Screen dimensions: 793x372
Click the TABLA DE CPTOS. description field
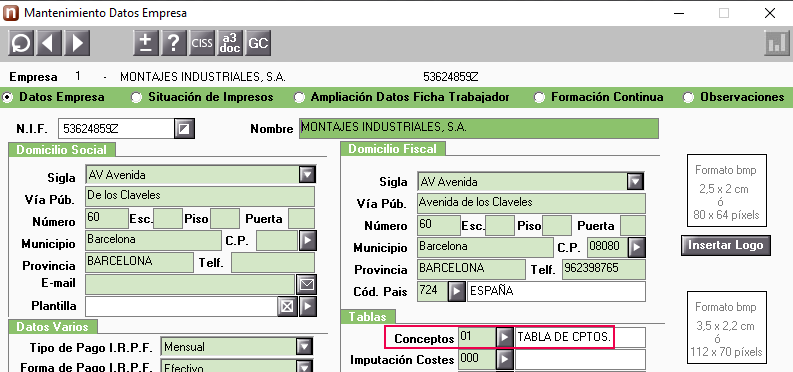pos(580,338)
